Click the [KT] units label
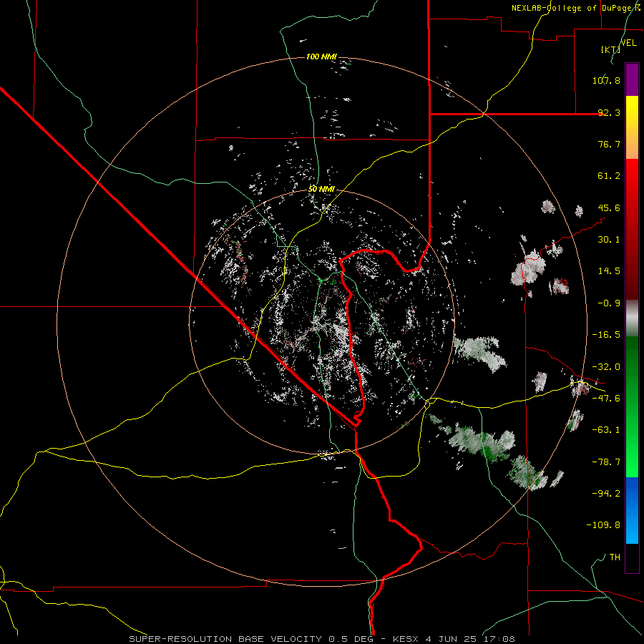The height and width of the screenshot is (644, 644). click(x=611, y=49)
